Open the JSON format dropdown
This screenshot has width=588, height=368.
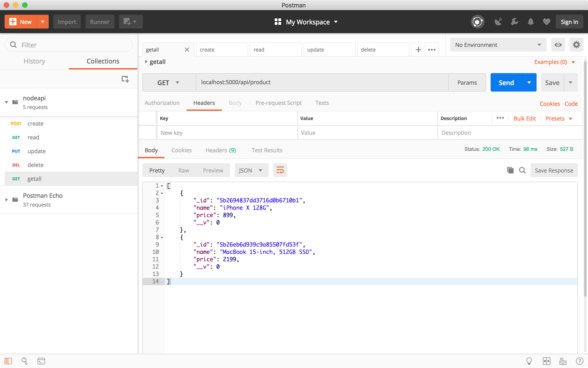(x=252, y=170)
